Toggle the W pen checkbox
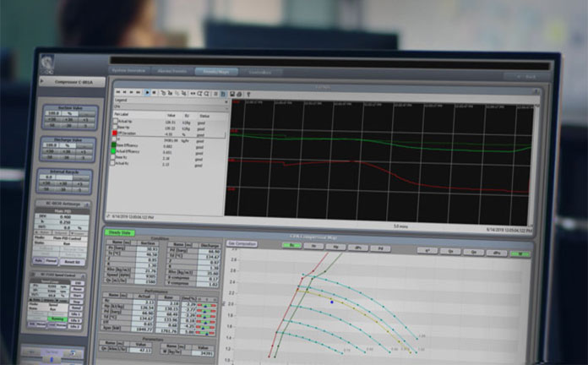588x365 pixels. [x=114, y=139]
